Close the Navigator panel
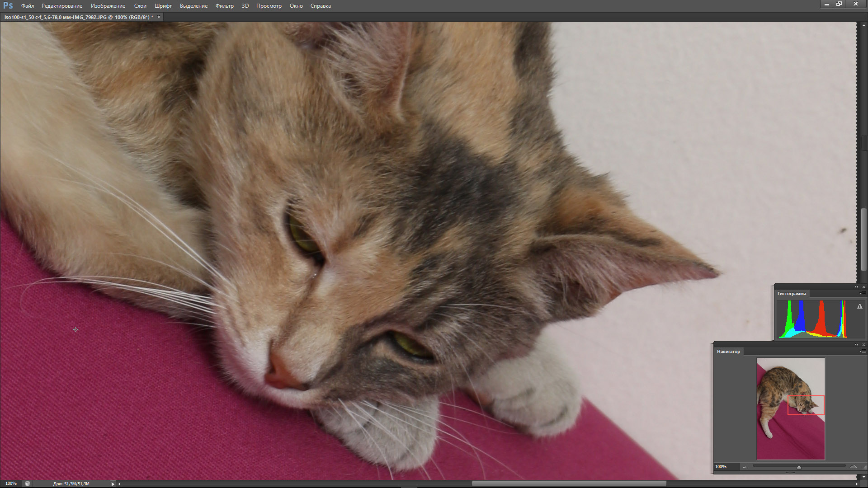Screen dimensions: 868x488 tap(863, 345)
